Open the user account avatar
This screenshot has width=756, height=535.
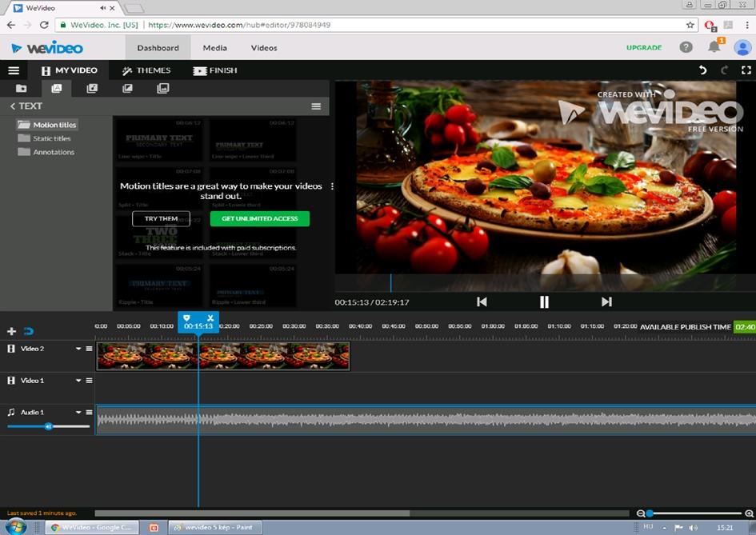pos(742,47)
